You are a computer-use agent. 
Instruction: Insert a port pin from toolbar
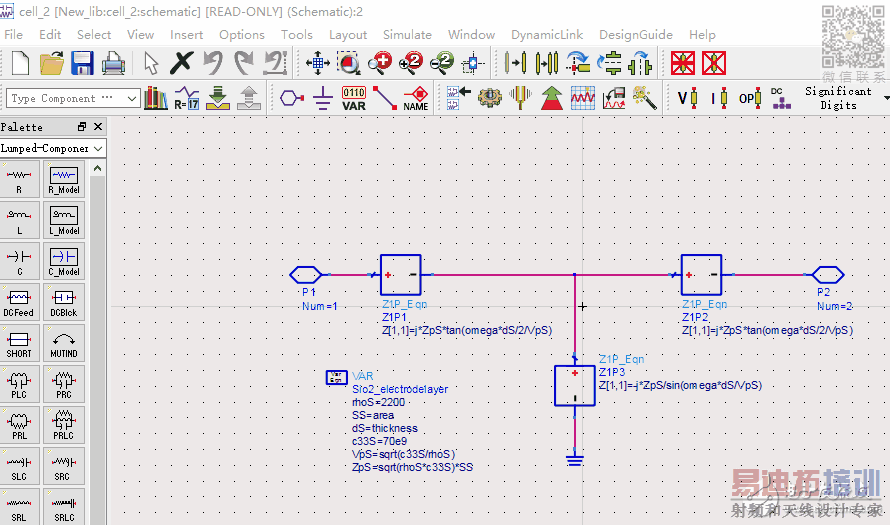tap(292, 98)
